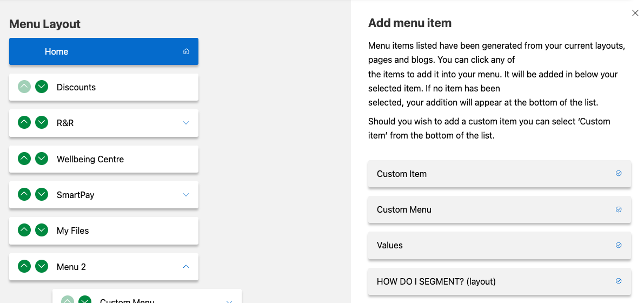The width and height of the screenshot is (644, 303).
Task: Move R&R up with green arrow
Action: point(25,122)
